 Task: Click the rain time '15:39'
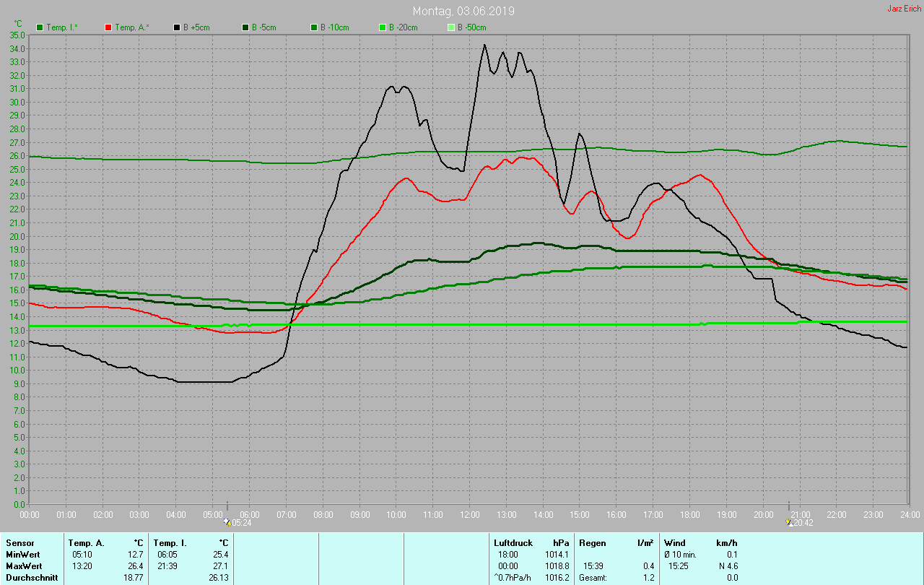[x=594, y=565]
